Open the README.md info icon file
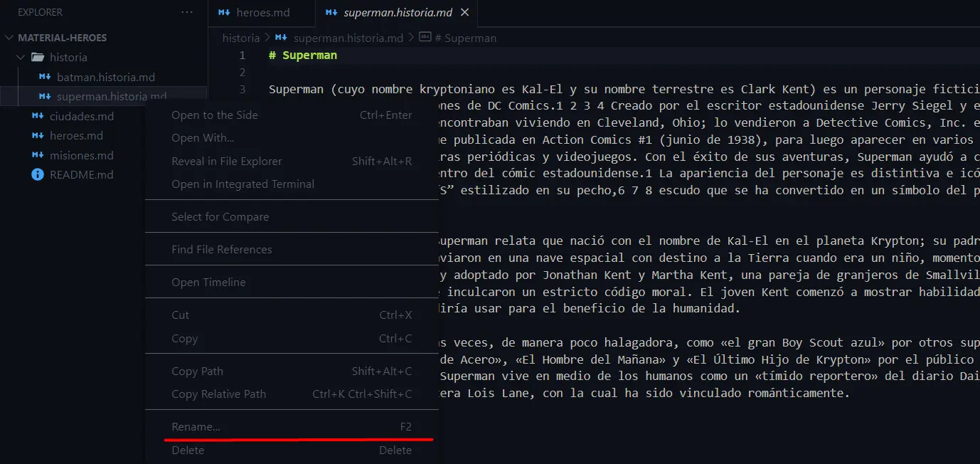Image resolution: width=980 pixels, height=464 pixels. [37, 174]
